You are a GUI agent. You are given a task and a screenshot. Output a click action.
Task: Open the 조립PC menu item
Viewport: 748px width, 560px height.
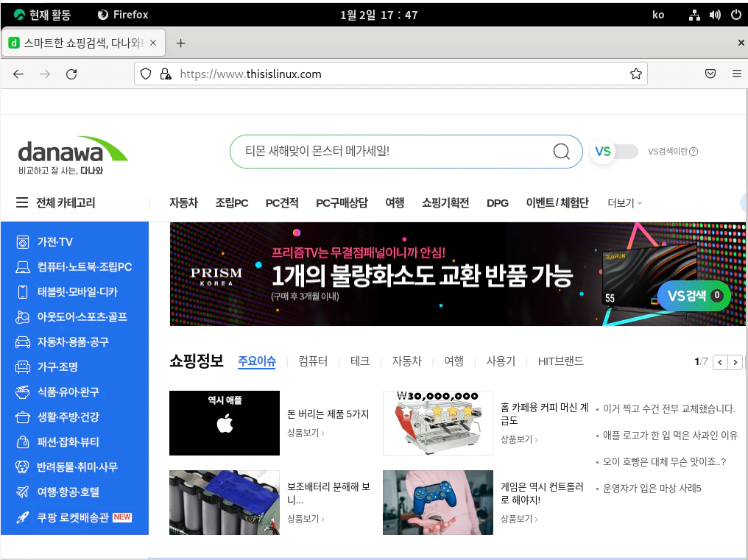pos(232,202)
